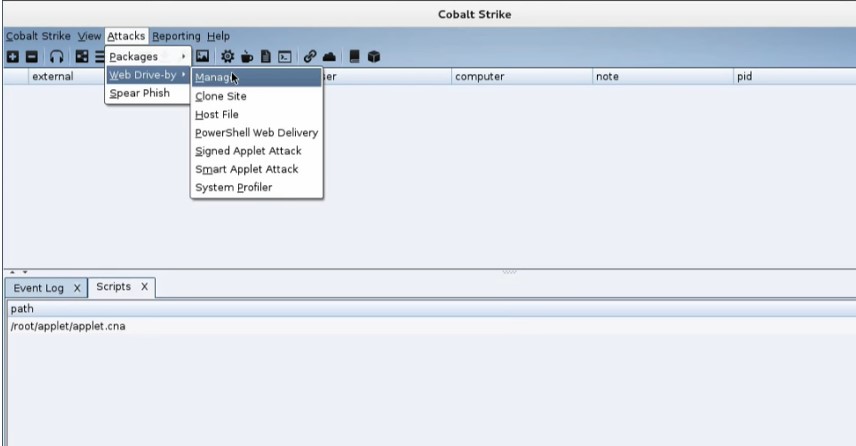Choose Host File option
Screen dimensions: 856x446
point(257,115)
